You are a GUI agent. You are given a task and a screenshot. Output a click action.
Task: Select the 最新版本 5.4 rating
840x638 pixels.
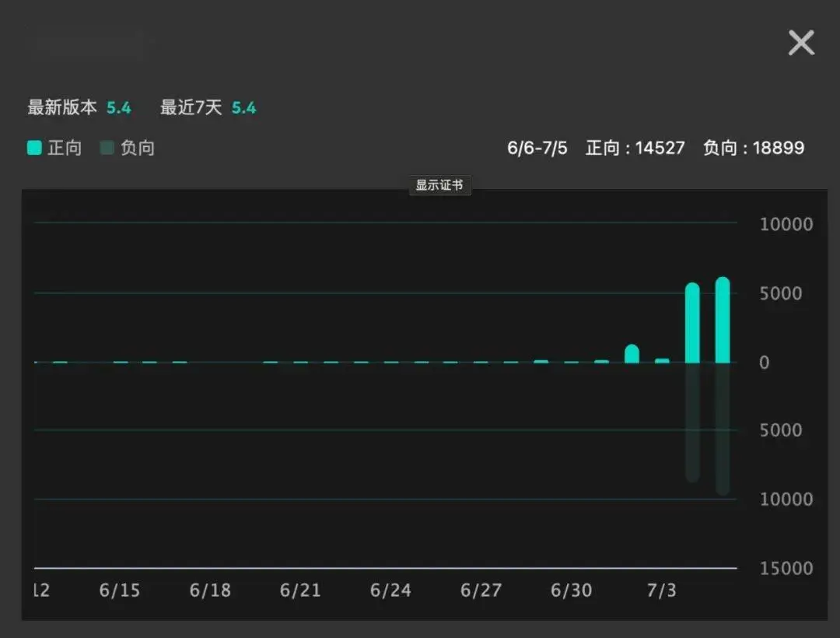point(79,107)
